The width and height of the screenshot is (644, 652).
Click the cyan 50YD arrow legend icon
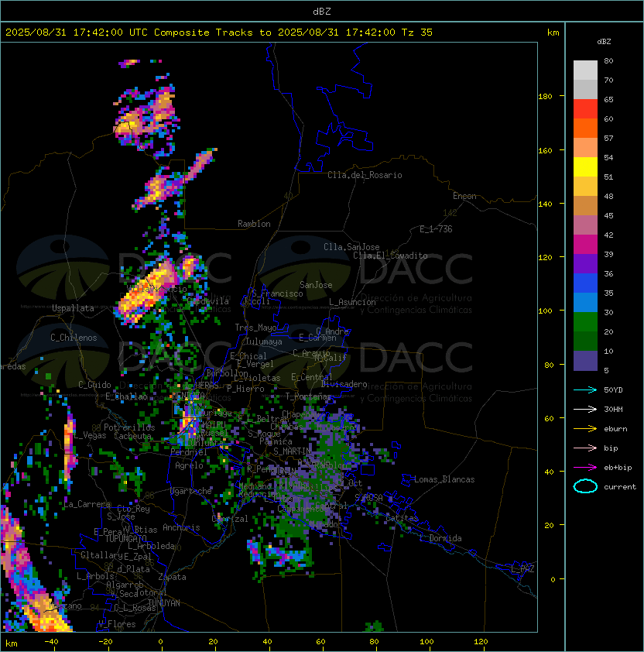(585, 390)
